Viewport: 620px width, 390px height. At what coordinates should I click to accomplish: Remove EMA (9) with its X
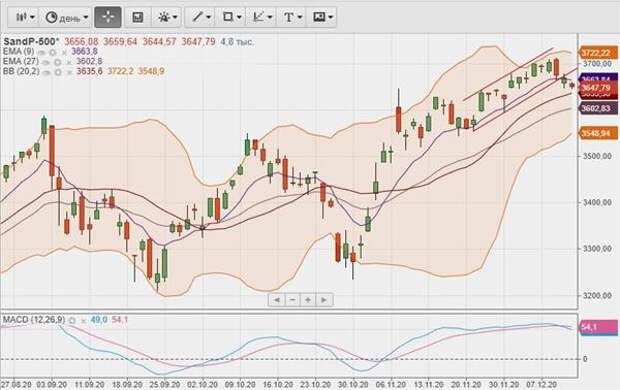64,52
